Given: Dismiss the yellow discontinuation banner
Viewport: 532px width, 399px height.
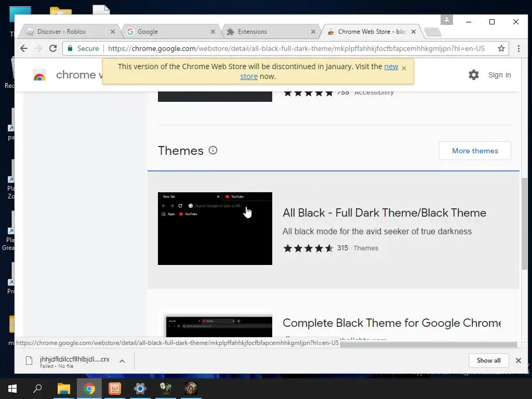Looking at the screenshot, I should click(404, 68).
